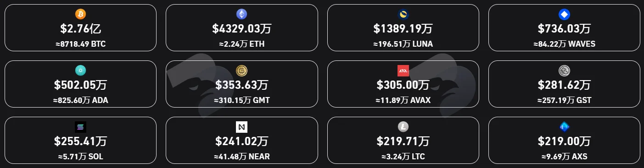
Task: Click the silver Litecoin icon
Action: point(403,127)
